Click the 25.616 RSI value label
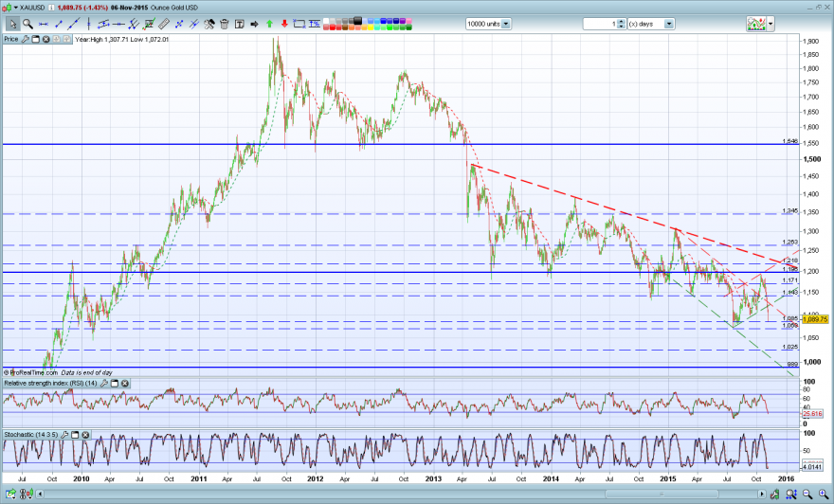The image size is (834, 504). (x=813, y=414)
